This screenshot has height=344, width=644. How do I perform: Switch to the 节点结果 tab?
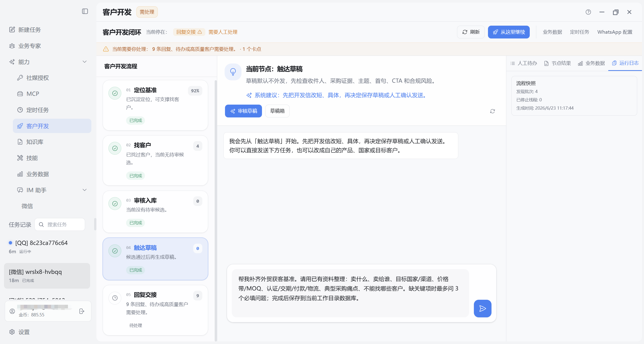tap(557, 63)
